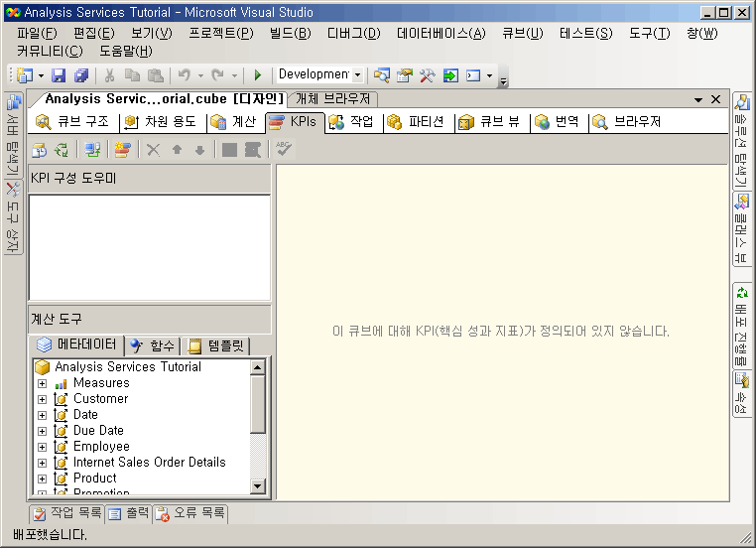The height and width of the screenshot is (548, 756).
Task: Click the Copy toolbar icon
Action: pyautogui.click(x=132, y=75)
